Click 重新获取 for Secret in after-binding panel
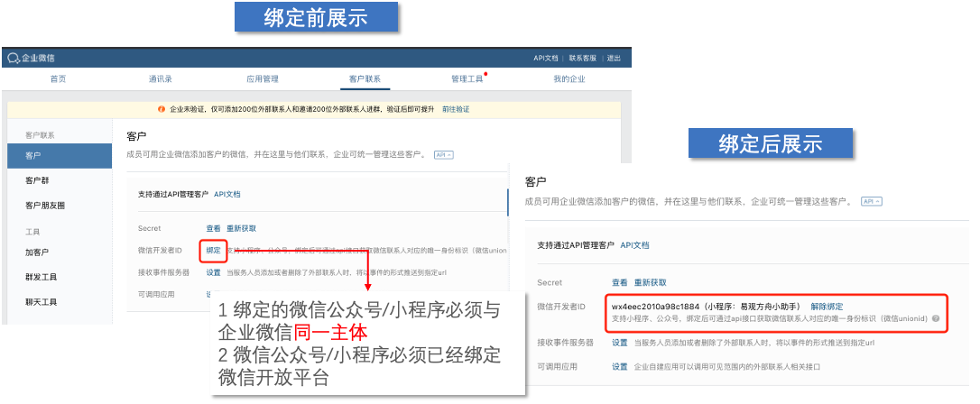This screenshot has width=980, height=404. [x=651, y=282]
